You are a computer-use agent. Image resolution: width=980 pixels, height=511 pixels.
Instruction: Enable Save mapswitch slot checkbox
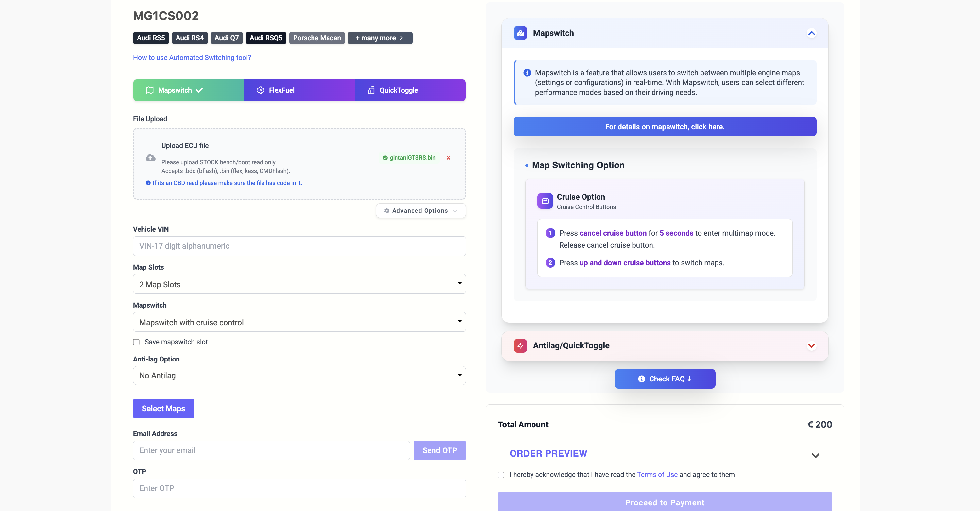[x=136, y=342]
